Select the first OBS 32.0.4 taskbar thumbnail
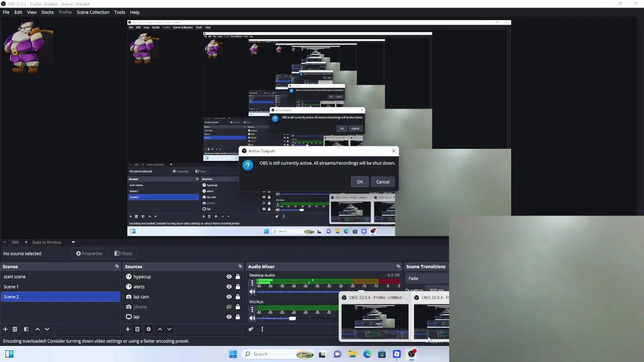 coord(375,317)
